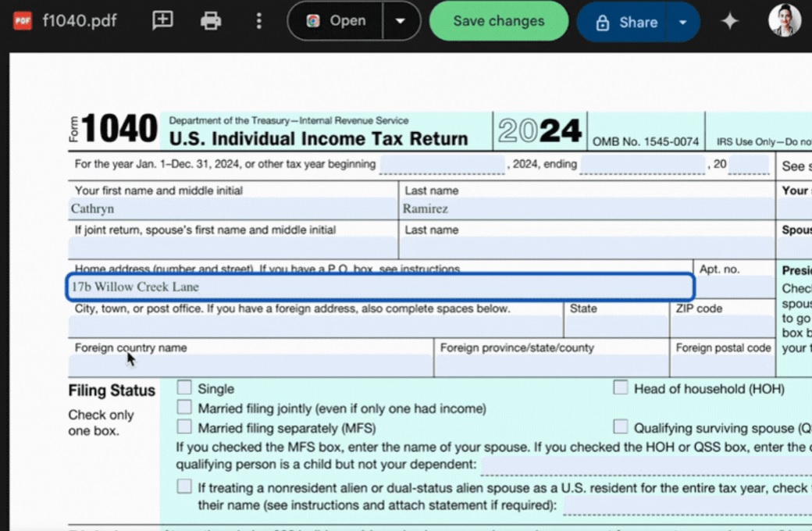Click the Gemini sparkle icon
The width and height of the screenshot is (812, 531).
click(730, 21)
